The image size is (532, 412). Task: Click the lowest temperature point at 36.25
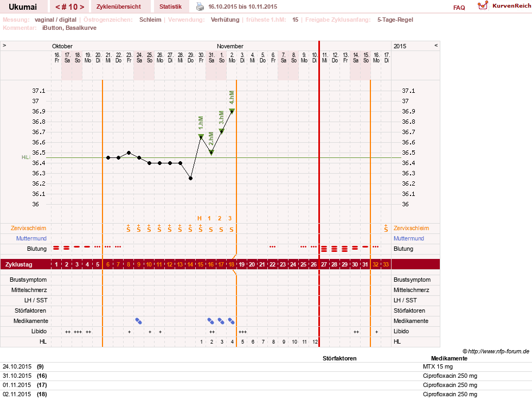191,179
